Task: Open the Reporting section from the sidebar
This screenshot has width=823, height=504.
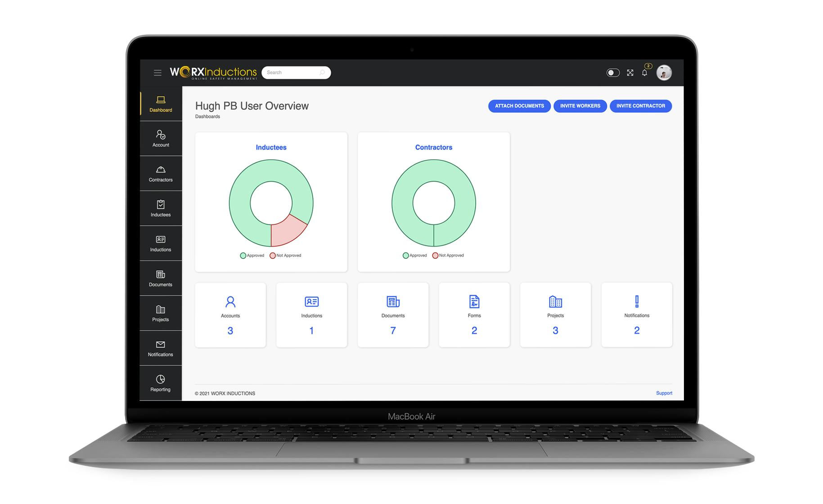Action: (x=161, y=383)
